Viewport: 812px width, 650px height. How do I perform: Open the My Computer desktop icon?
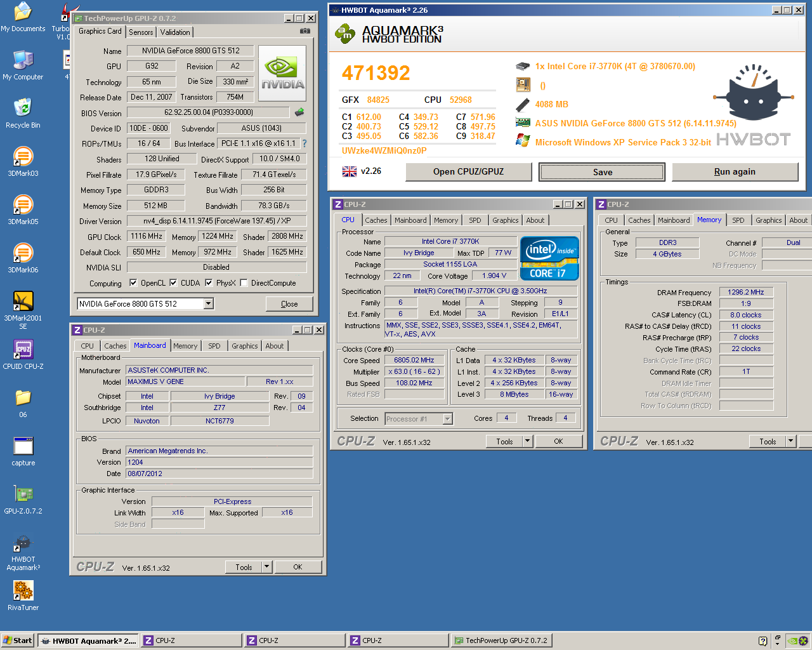(x=23, y=65)
